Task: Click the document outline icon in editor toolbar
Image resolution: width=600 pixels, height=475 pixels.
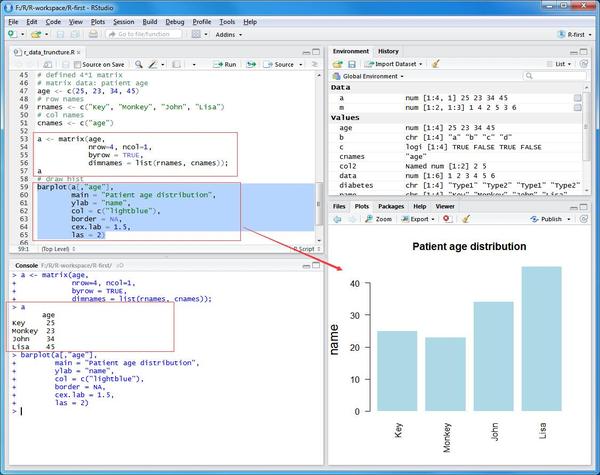Action: pos(315,64)
